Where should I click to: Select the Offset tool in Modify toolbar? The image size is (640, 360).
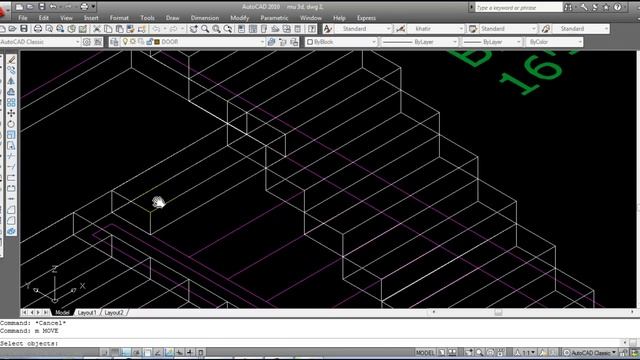[x=11, y=91]
